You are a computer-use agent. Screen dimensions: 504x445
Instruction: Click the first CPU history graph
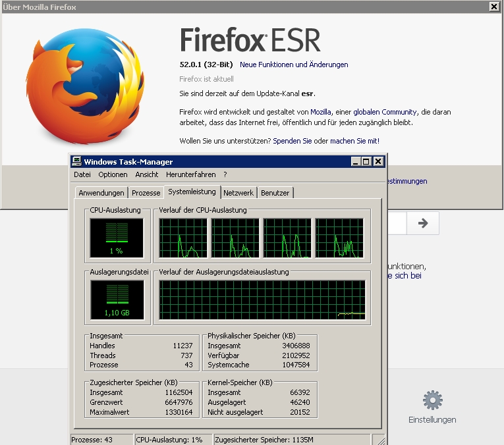[x=183, y=238]
